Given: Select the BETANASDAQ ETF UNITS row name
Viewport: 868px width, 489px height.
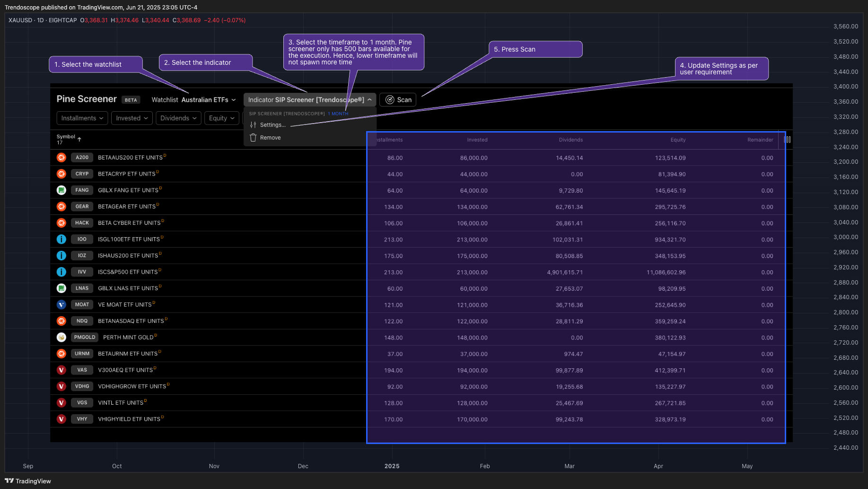Looking at the screenshot, I should (131, 321).
